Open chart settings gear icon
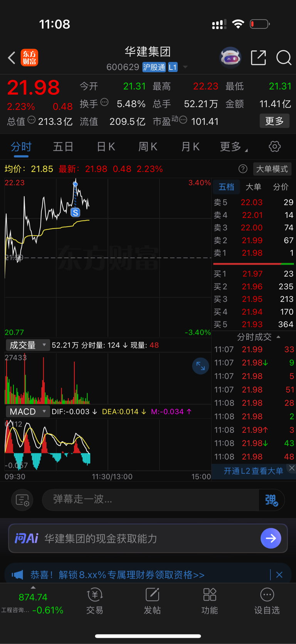This screenshot has width=296, height=644. 274,147
